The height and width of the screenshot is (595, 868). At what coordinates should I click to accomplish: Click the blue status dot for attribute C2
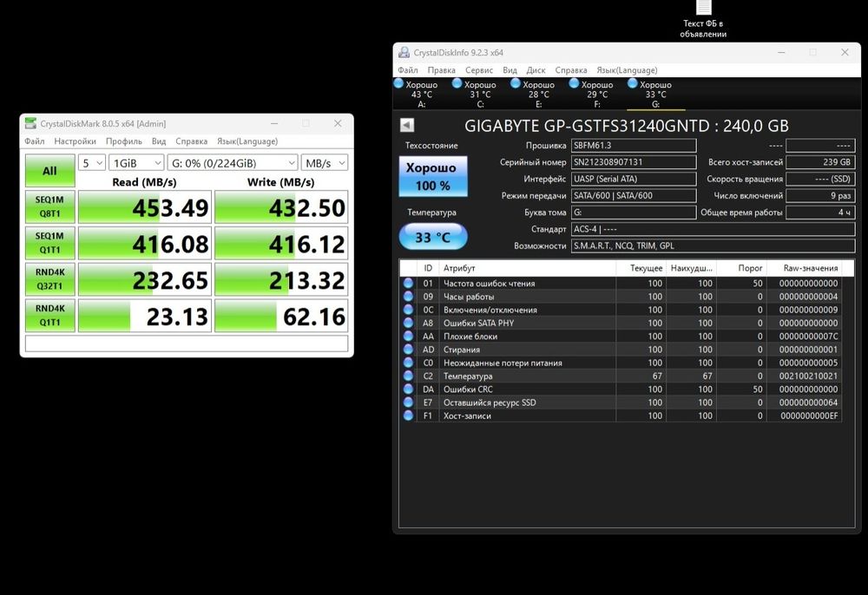pyautogui.click(x=409, y=376)
